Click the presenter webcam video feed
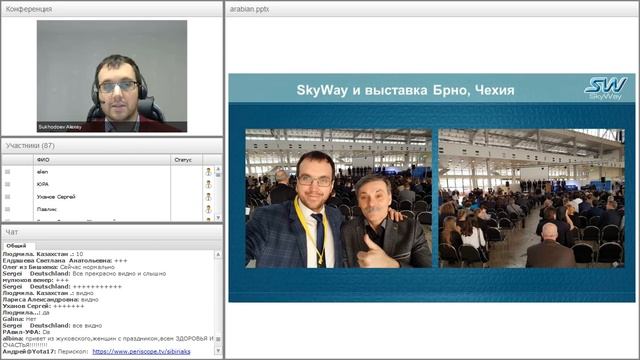Viewport: 640px width, 360px height. (112, 76)
